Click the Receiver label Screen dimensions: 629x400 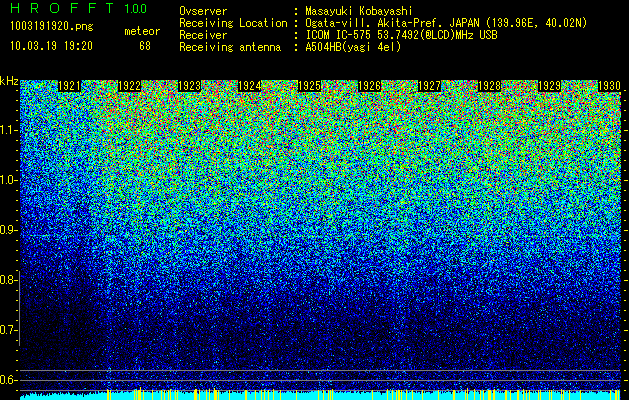(x=203, y=35)
